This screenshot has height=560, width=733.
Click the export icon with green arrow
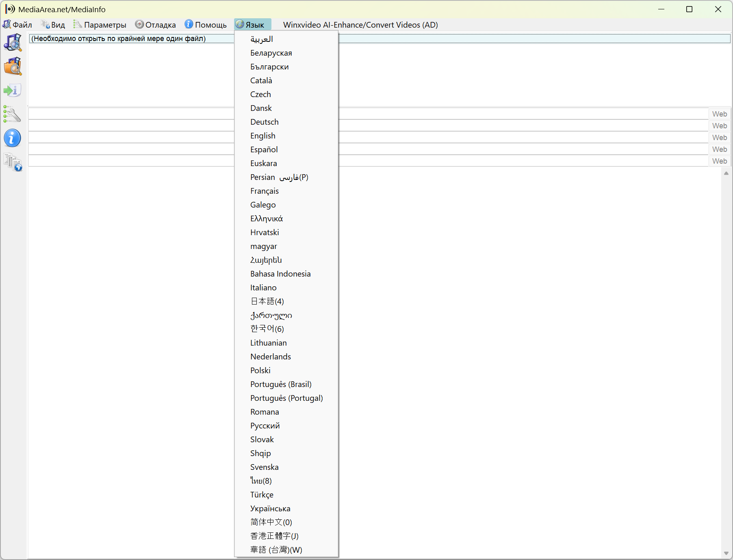(13, 90)
